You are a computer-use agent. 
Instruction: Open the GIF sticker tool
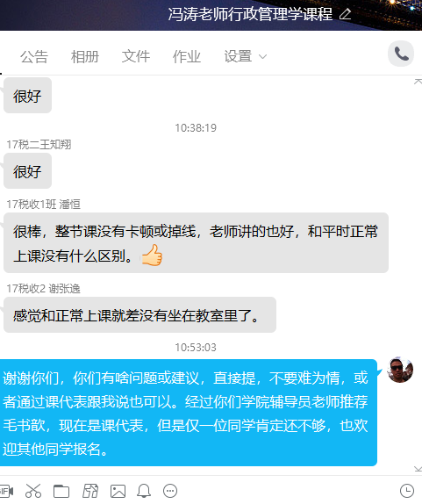point(6,491)
